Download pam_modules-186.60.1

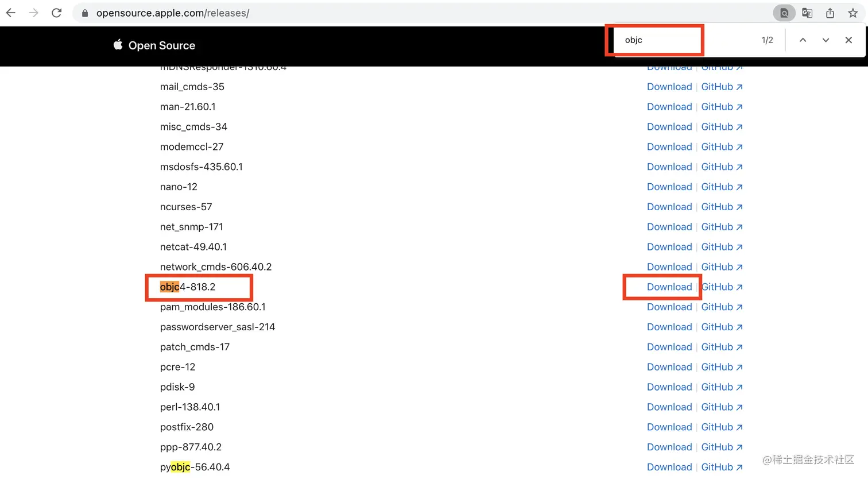pos(669,307)
